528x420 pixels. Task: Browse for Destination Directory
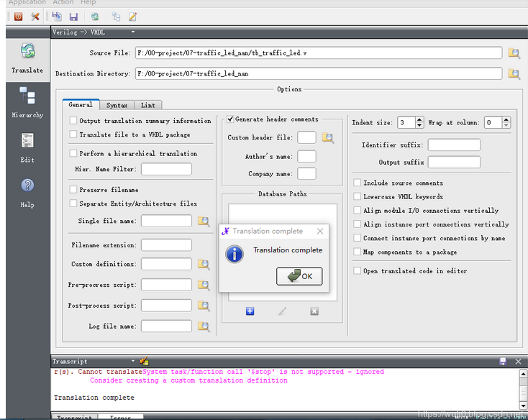[x=514, y=73]
